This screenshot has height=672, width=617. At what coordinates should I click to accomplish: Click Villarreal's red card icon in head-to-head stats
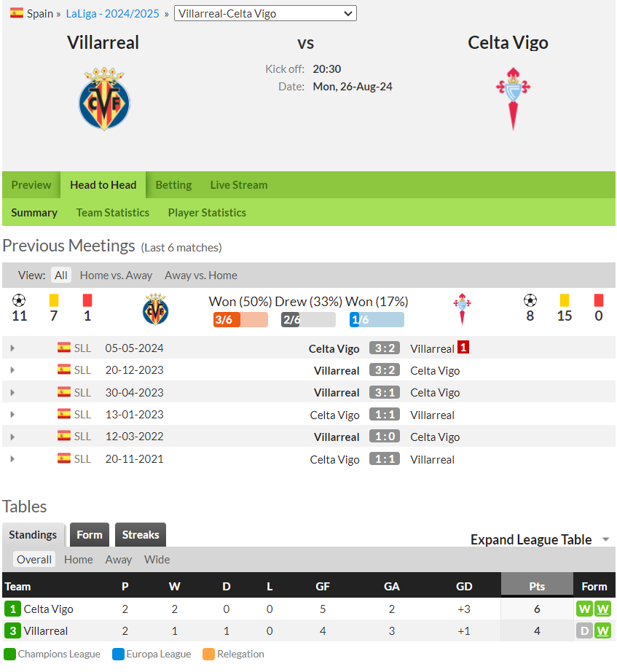(x=87, y=300)
